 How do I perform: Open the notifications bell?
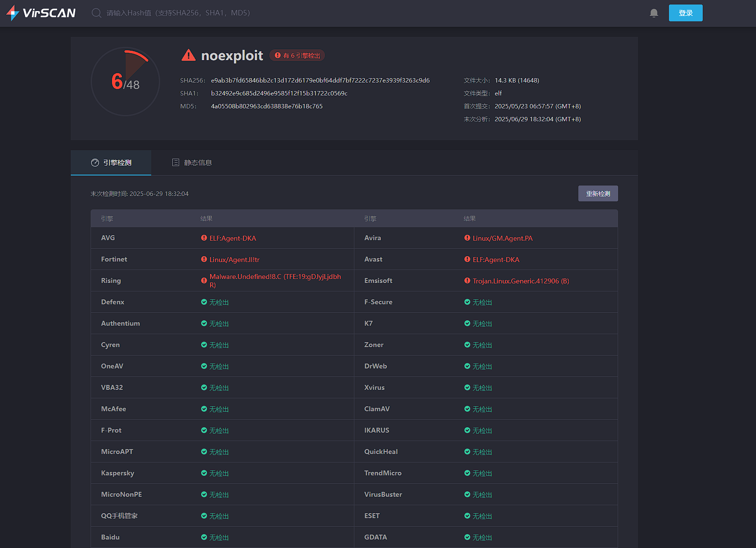pos(654,13)
